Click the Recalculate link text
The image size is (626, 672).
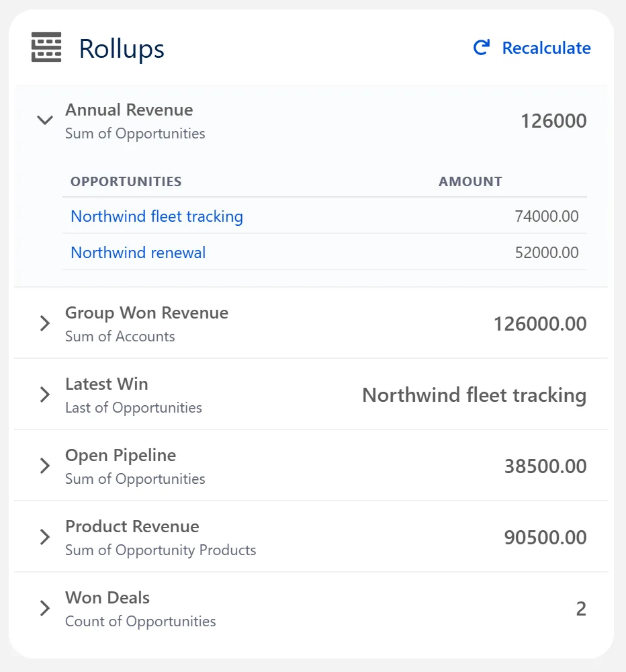click(546, 48)
